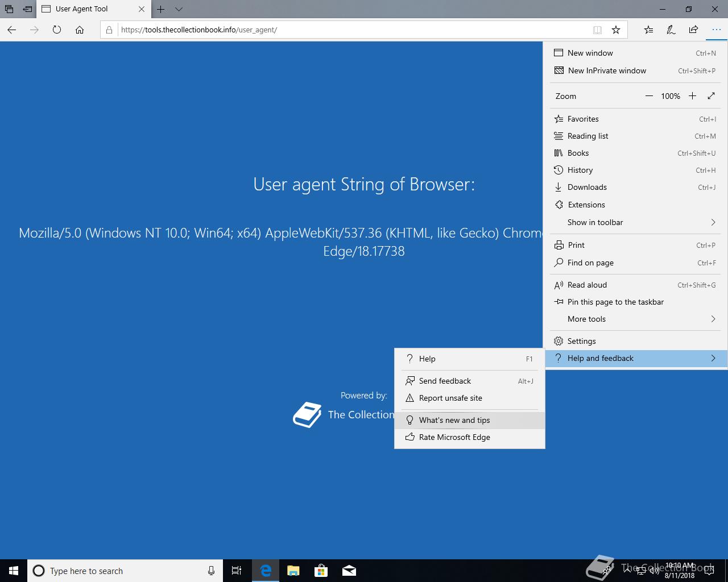Viewport: 728px width, 582px height.
Task: Open Books menu entry
Action: (635, 153)
